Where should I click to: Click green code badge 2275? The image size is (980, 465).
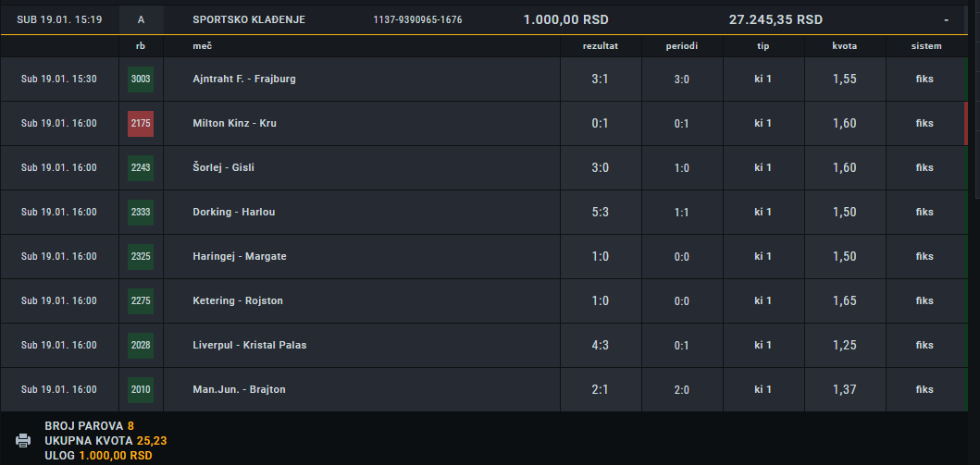(141, 300)
